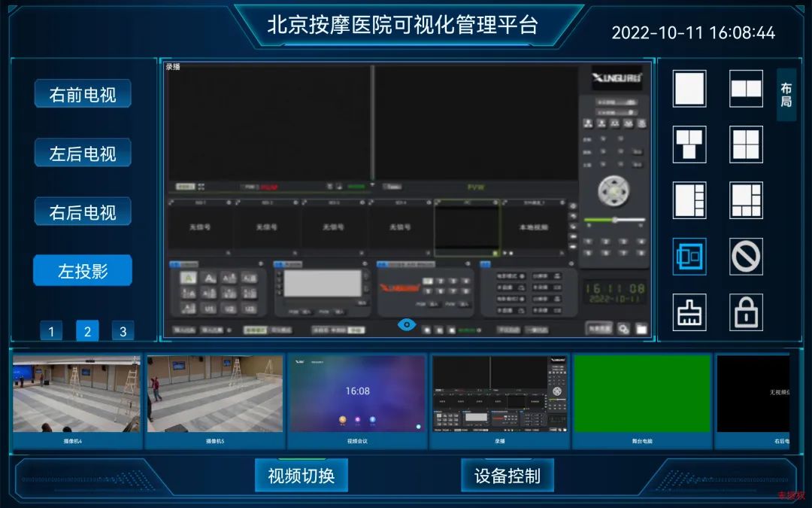Select the three-pane layout icon
This screenshot has width=812, height=508.
click(689, 144)
